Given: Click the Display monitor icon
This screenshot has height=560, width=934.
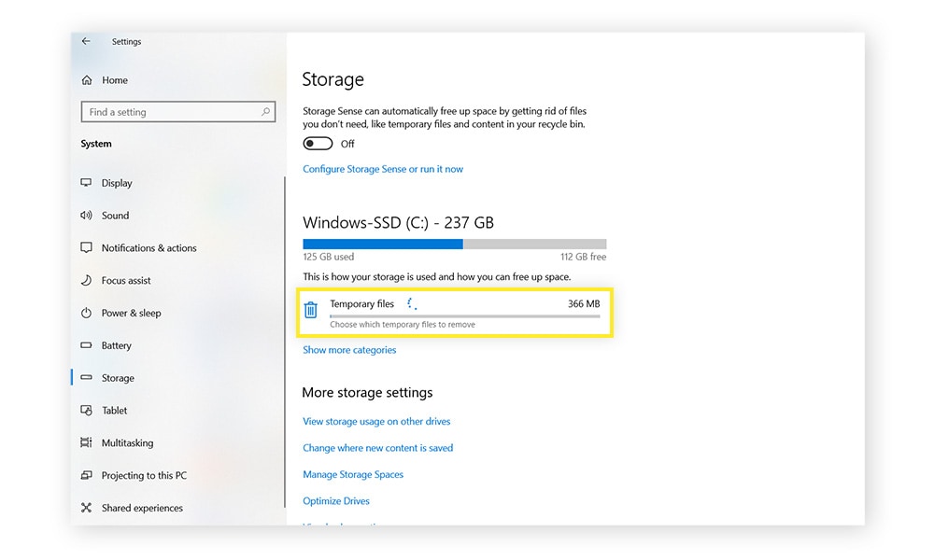Looking at the screenshot, I should pos(86,183).
